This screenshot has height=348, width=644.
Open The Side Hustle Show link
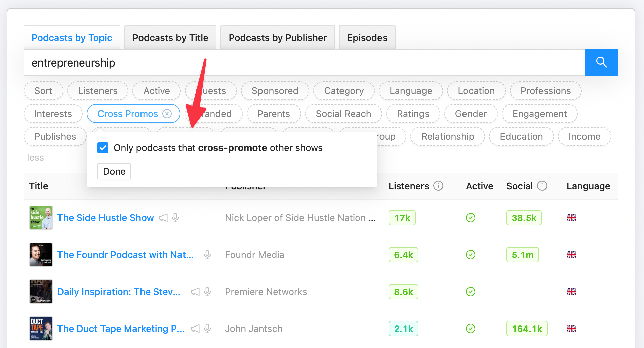pyautogui.click(x=106, y=218)
